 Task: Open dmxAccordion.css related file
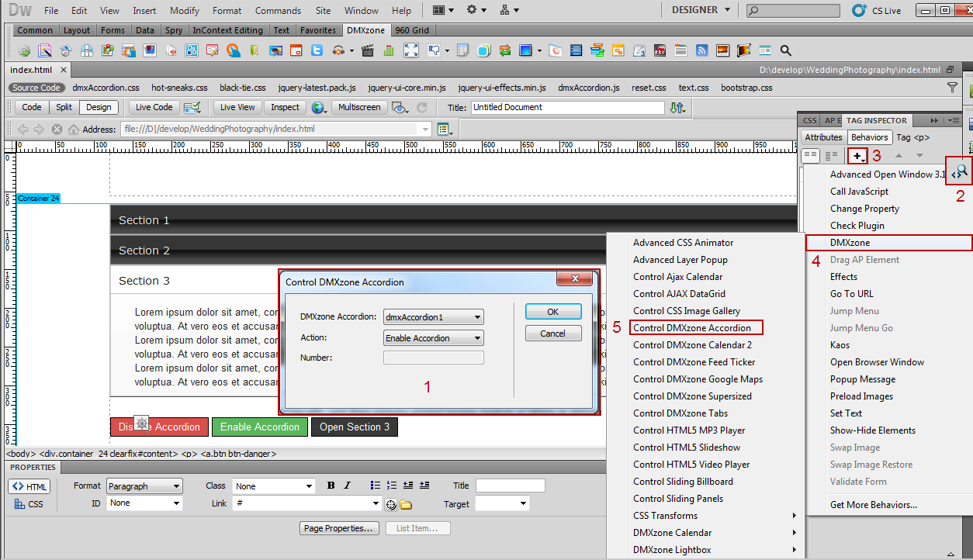click(106, 88)
